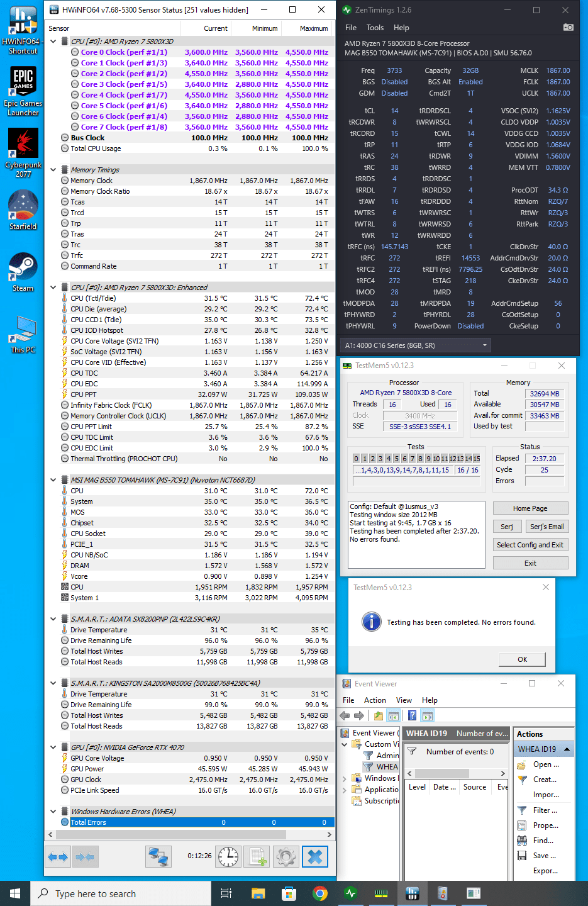Click TestMem5 Home Page button

(x=530, y=508)
